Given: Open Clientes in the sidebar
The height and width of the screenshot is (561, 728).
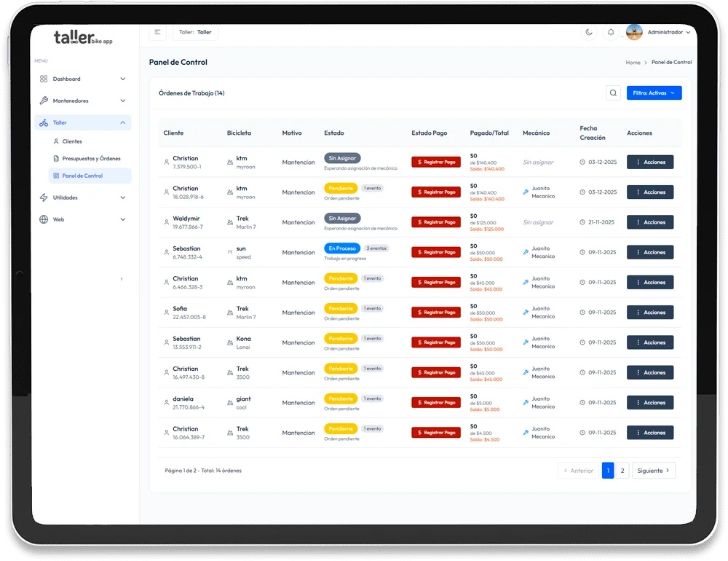Looking at the screenshot, I should (x=72, y=141).
